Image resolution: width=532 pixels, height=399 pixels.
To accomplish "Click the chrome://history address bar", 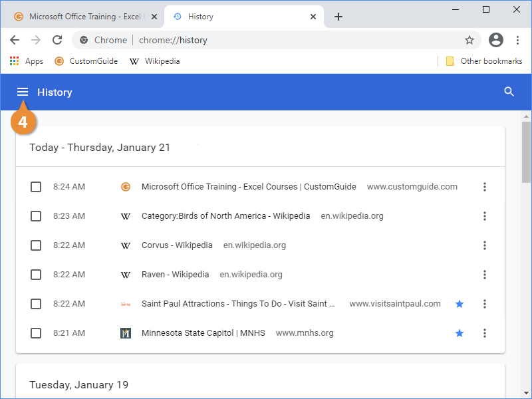I will [276, 40].
